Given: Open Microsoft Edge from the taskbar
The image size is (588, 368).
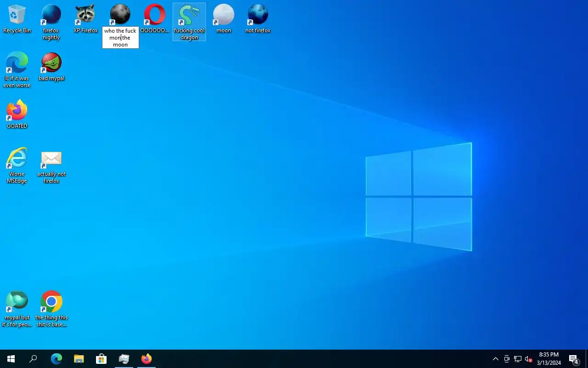Looking at the screenshot, I should (57, 359).
